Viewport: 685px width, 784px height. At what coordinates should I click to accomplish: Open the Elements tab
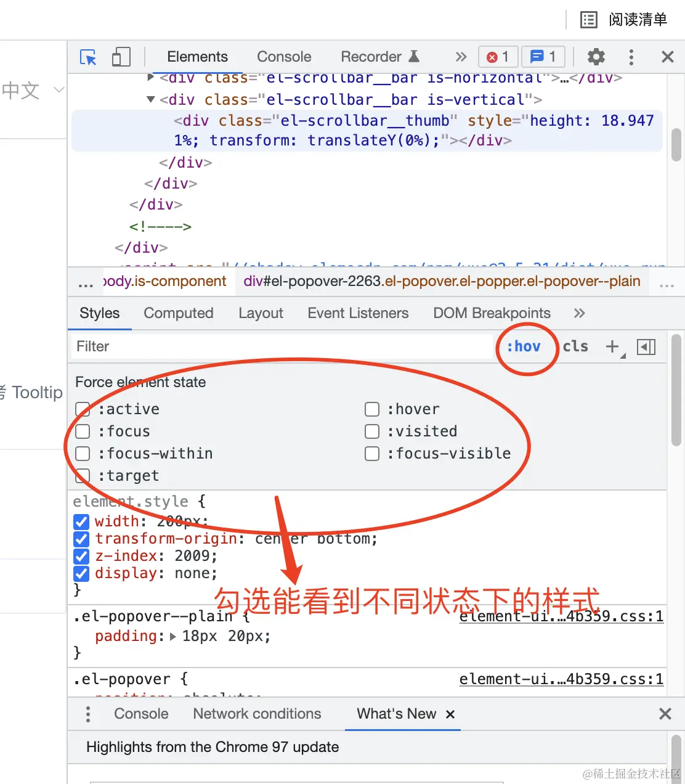(x=197, y=57)
